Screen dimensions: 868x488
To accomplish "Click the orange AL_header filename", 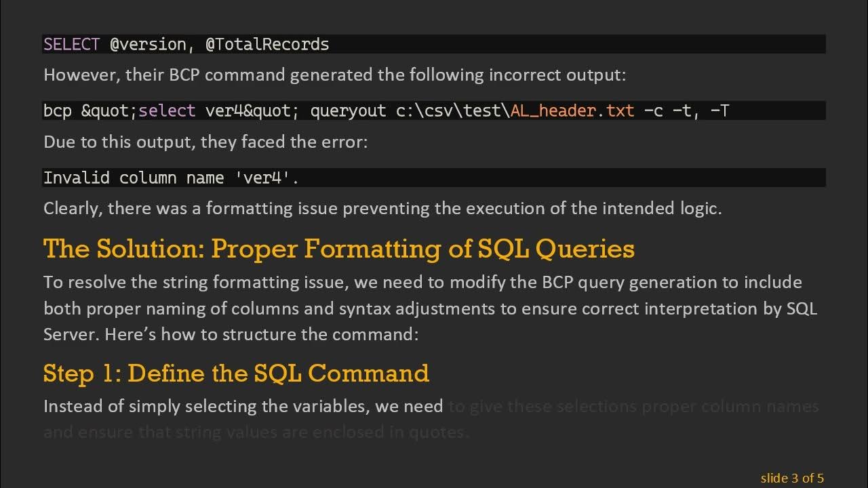I will coord(553,111).
